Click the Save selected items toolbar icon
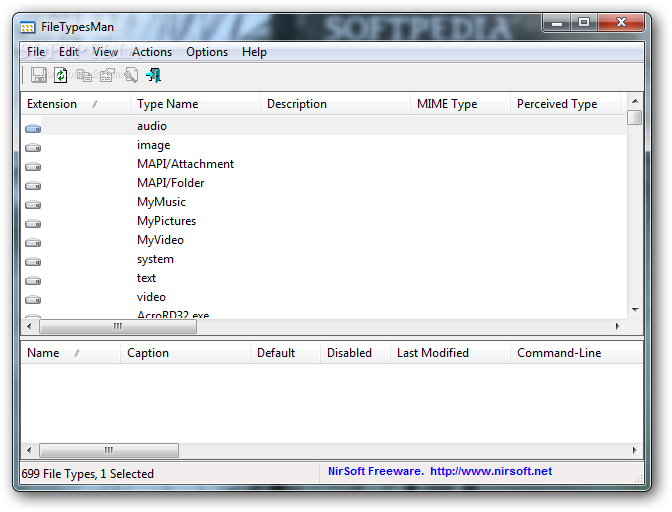672x512 pixels. tap(39, 75)
